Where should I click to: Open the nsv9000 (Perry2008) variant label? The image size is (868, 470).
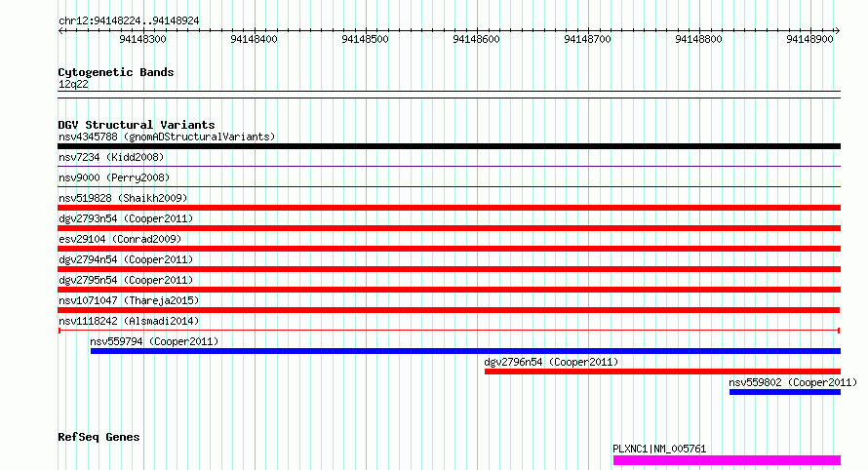[114, 177]
